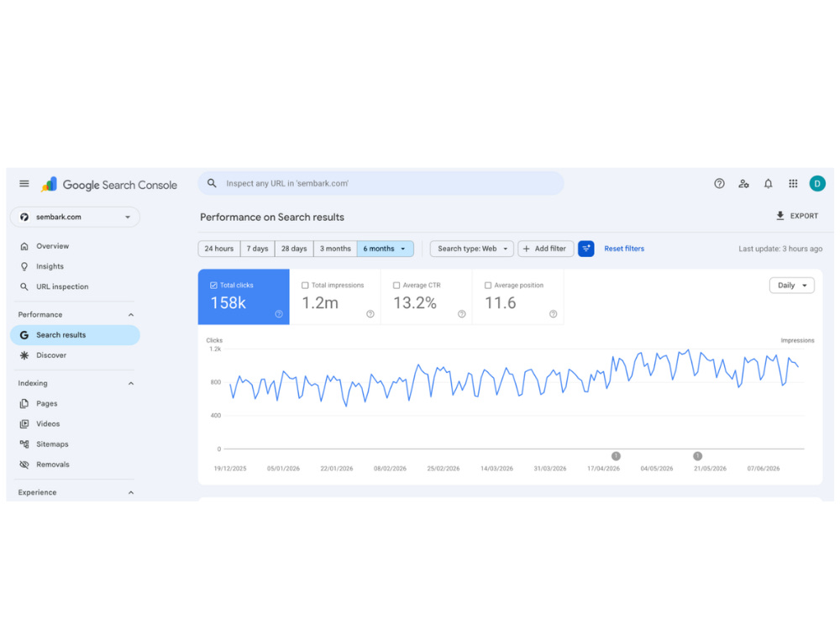Click the EXPORT button label

[x=804, y=216]
